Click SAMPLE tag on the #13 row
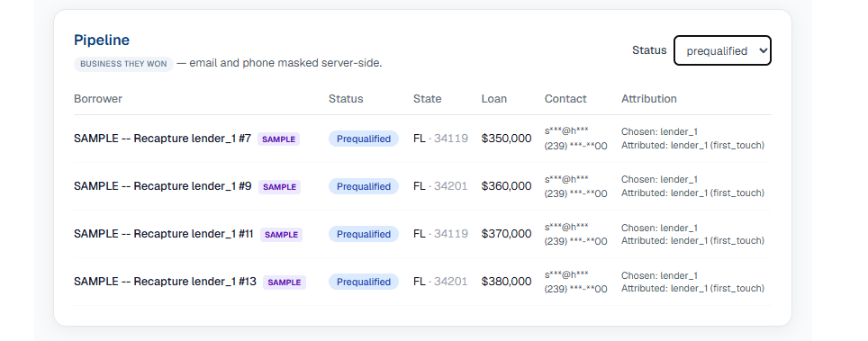Image resolution: width=868 pixels, height=341 pixels. click(284, 282)
